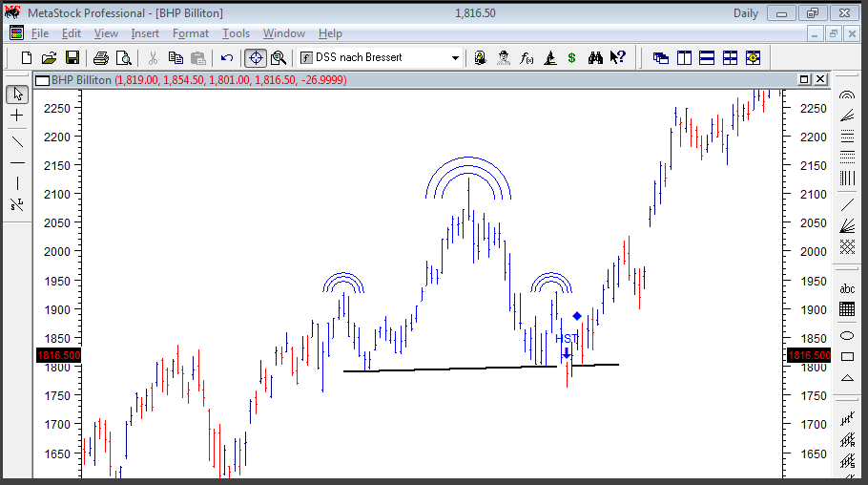
Task: Create a new chart document
Action: [x=26, y=57]
